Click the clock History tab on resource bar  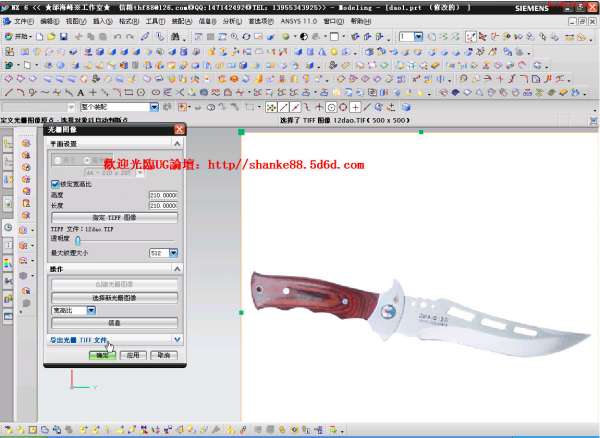(8, 227)
